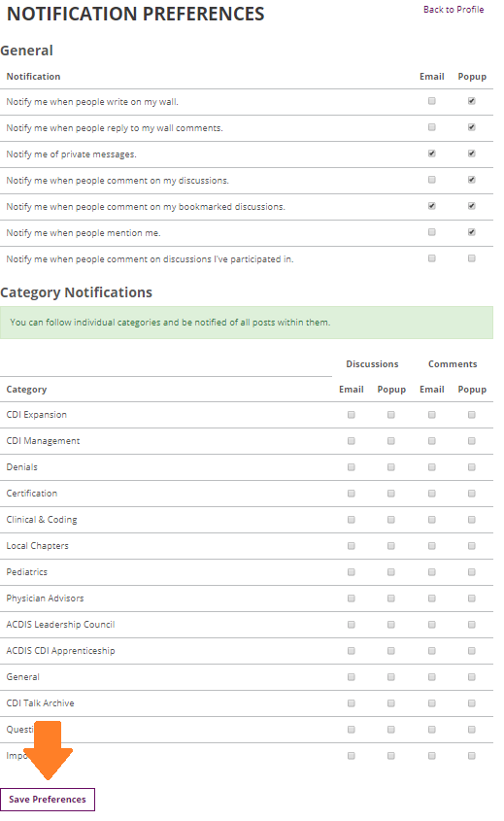Click the 'CDI Expansion' category name
The width and height of the screenshot is (504, 821).
(37, 415)
